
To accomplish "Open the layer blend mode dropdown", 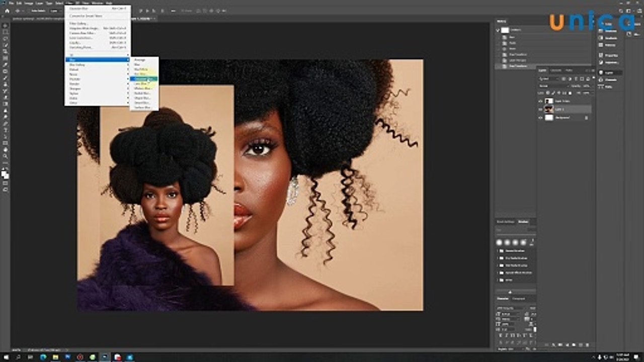I will pos(554,86).
